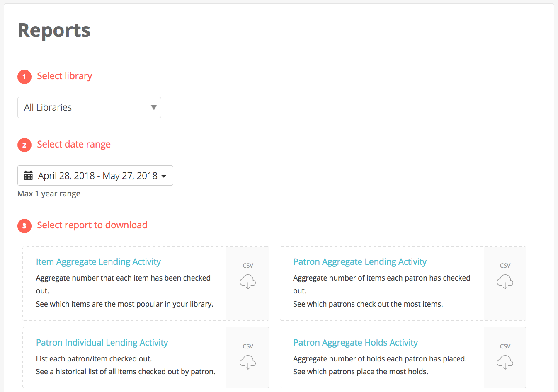Click the Reports page heading

pyautogui.click(x=54, y=31)
